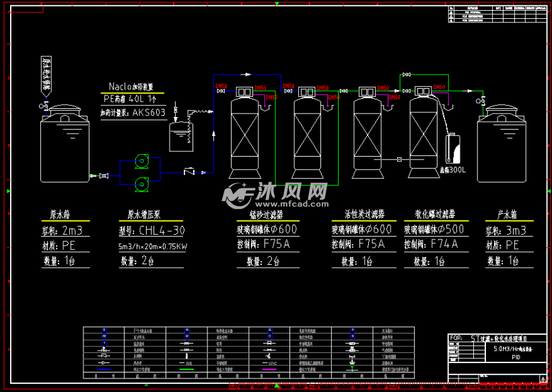The width and height of the screenshot is (552, 392).
Task: Click the magenta line sample in legend
Action: pyautogui.click(x=268, y=370)
